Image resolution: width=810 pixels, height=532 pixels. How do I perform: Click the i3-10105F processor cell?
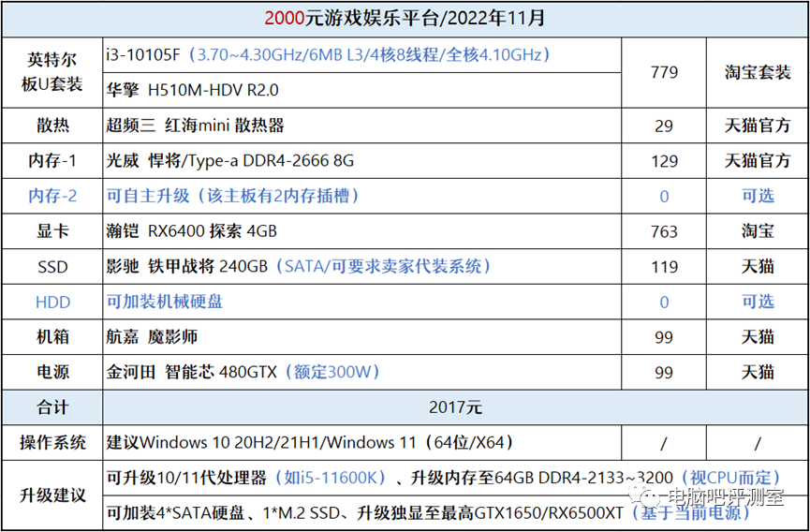tap(361, 54)
